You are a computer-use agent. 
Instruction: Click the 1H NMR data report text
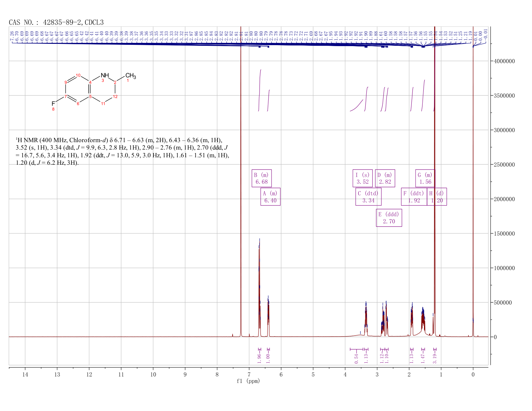click(123, 152)
